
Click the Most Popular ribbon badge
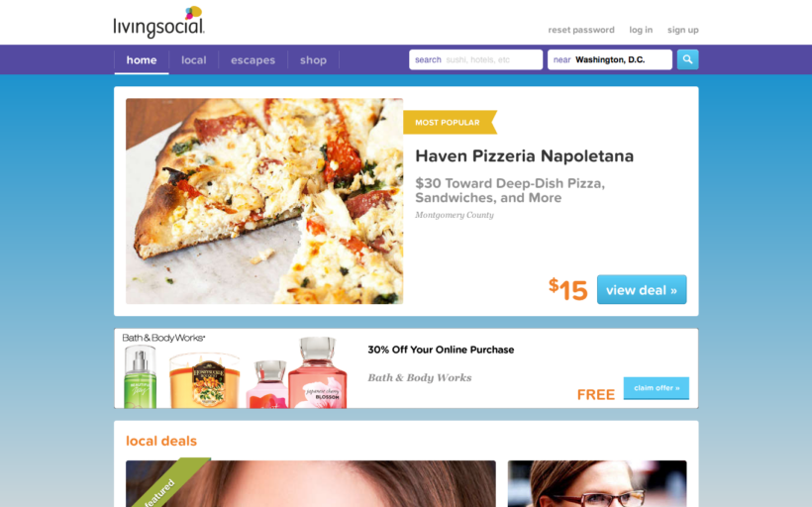(450, 122)
